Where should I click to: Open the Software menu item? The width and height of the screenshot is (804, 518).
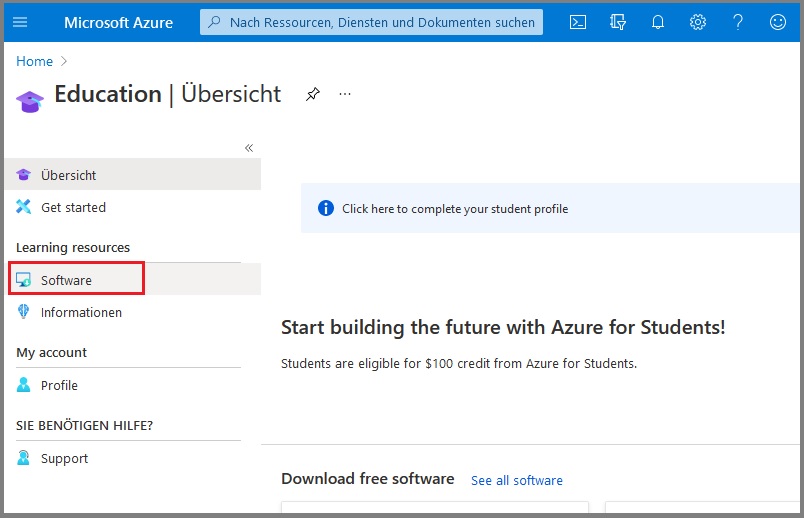(66, 280)
